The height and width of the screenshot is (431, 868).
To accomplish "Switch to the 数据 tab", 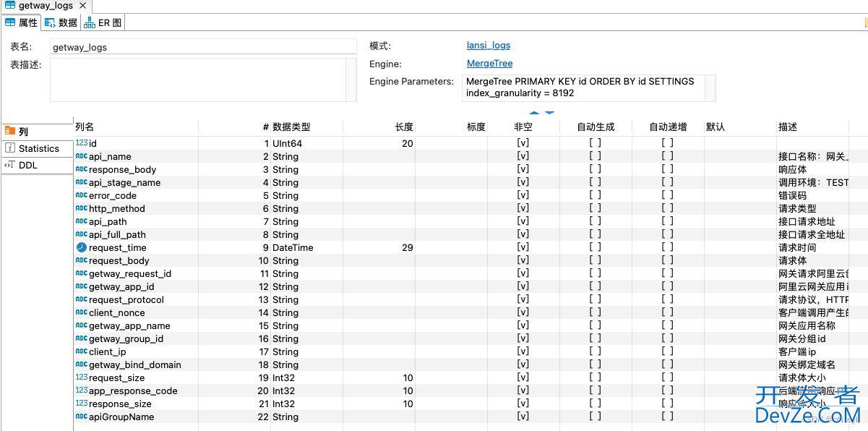I will point(61,22).
